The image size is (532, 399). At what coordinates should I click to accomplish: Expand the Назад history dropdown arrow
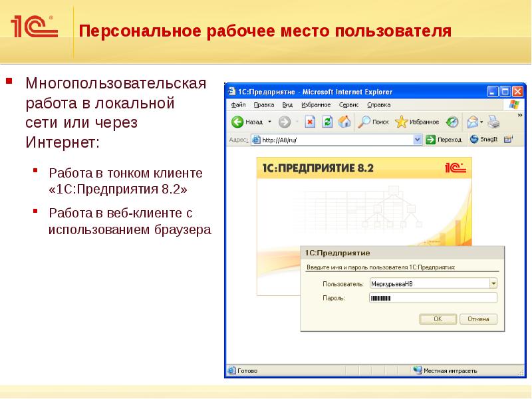pos(269,122)
